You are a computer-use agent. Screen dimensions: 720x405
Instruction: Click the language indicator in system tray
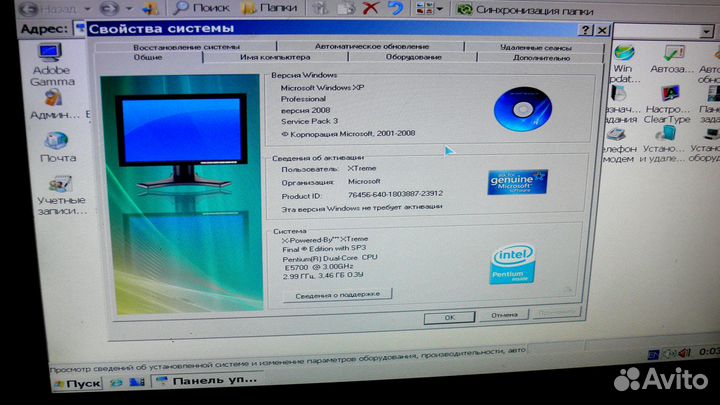(x=653, y=354)
